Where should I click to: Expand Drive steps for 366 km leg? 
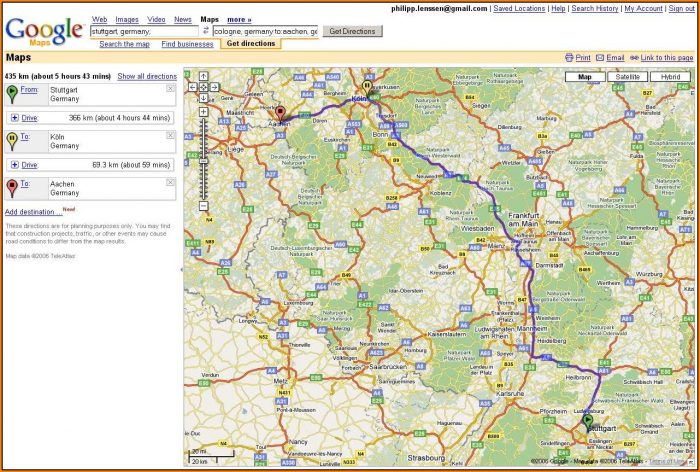pos(15,117)
